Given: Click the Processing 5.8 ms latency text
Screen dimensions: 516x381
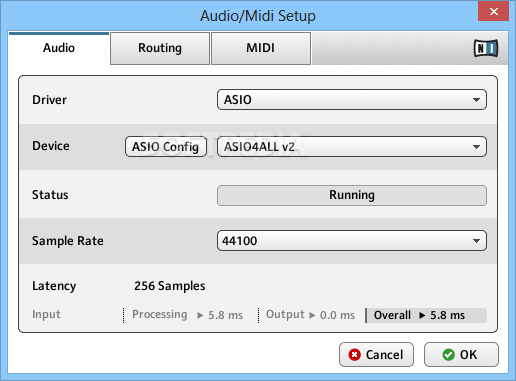Looking at the screenshot, I should (x=187, y=315).
